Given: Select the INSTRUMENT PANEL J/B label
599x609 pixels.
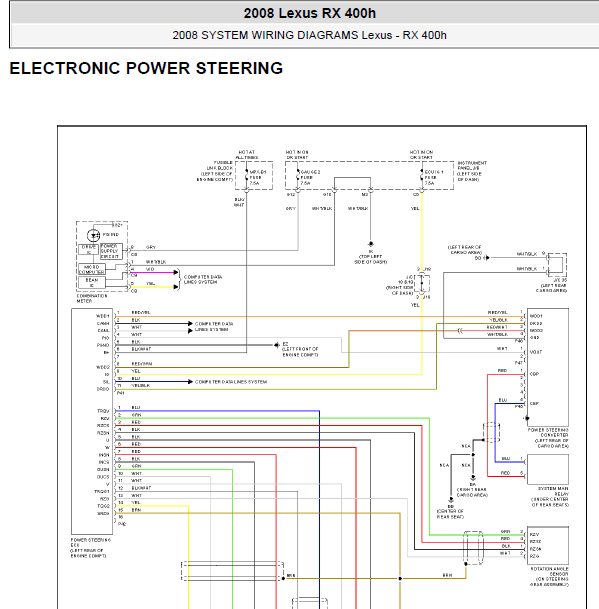Looking at the screenshot, I should 472,171.
